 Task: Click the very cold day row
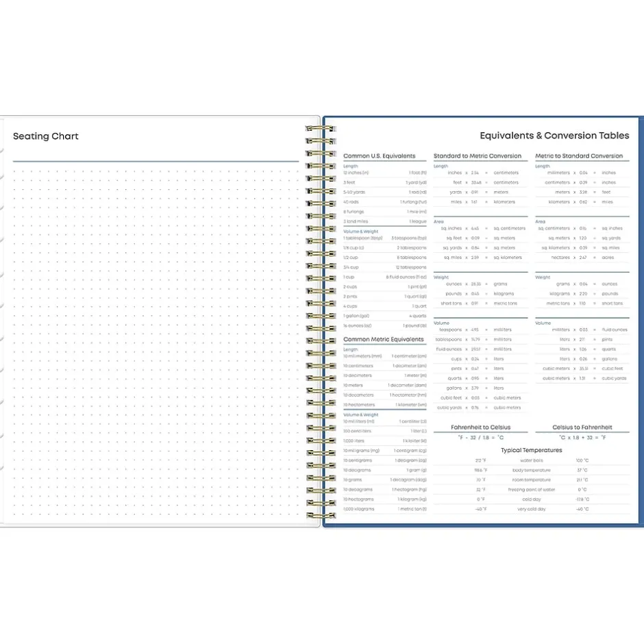(531, 509)
